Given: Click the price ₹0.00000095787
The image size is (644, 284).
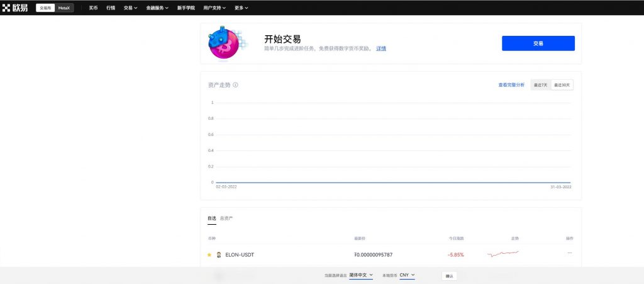Looking at the screenshot, I should point(374,255).
